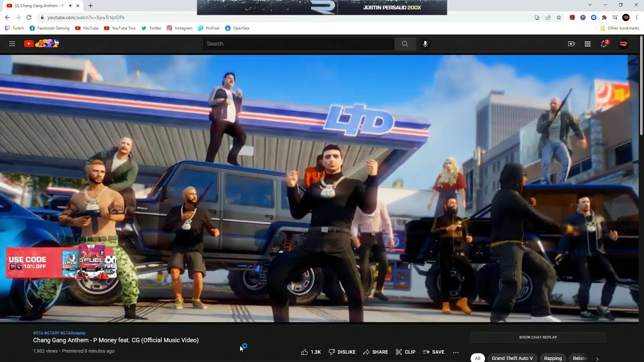Reload the YouTube page

29,17
